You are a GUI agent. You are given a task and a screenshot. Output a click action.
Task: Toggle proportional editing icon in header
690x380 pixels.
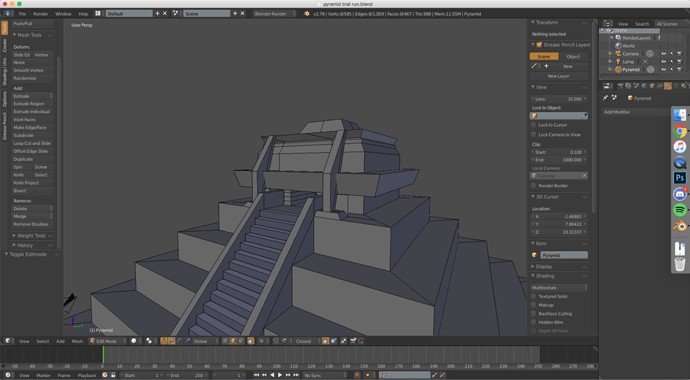tap(261, 341)
